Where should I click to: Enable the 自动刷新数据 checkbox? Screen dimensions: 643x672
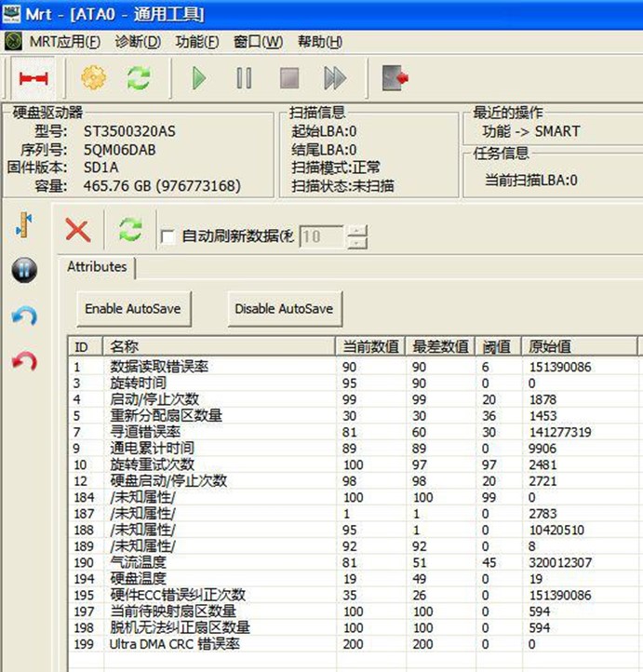coord(167,237)
